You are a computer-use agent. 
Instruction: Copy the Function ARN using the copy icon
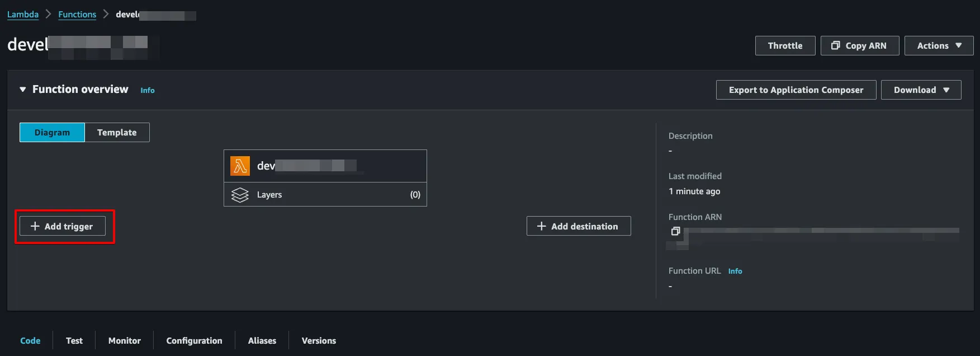click(675, 231)
